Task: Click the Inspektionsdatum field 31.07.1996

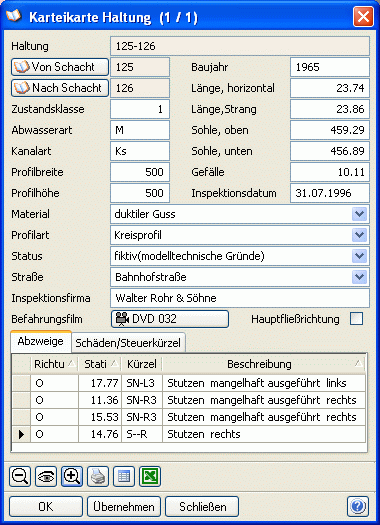Action: point(330,193)
